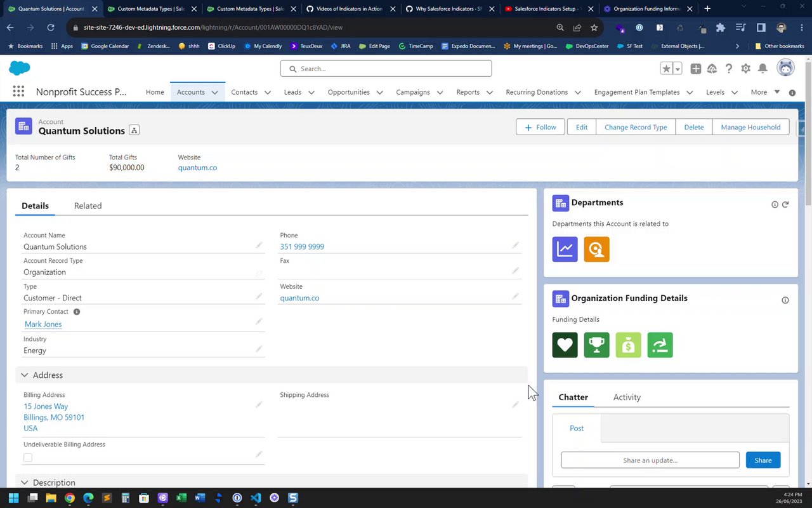
Task: Open the Notifications bell
Action: tap(763, 69)
